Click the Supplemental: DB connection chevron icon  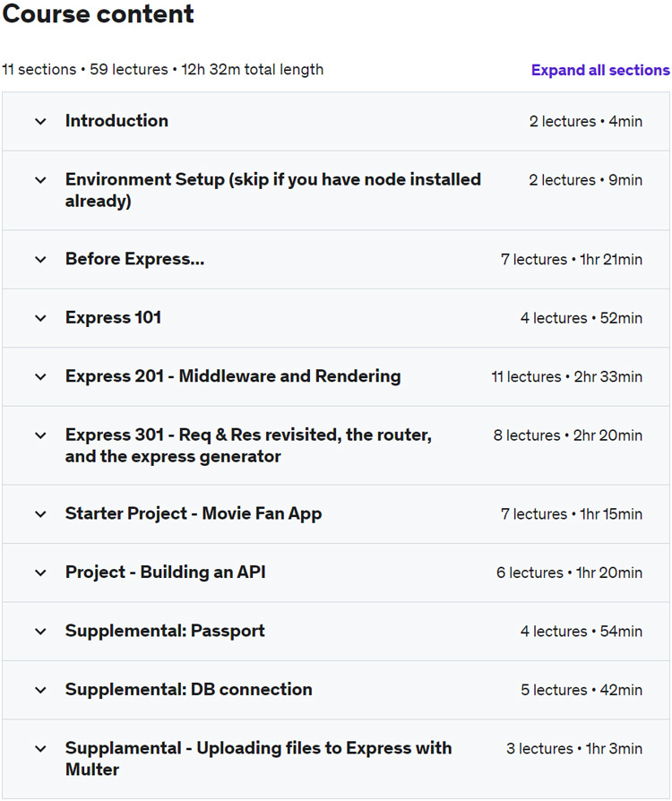(40, 690)
